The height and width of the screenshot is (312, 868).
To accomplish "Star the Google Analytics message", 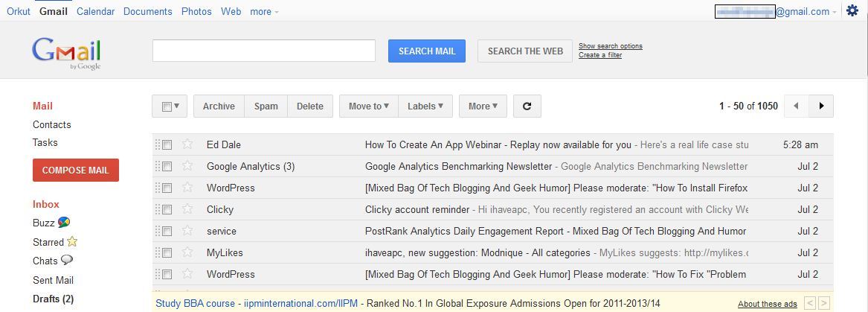I will coord(187,166).
